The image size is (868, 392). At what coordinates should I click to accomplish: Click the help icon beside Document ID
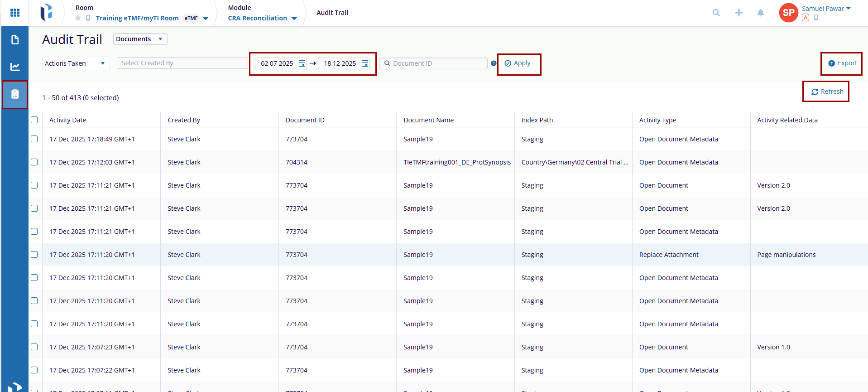494,63
